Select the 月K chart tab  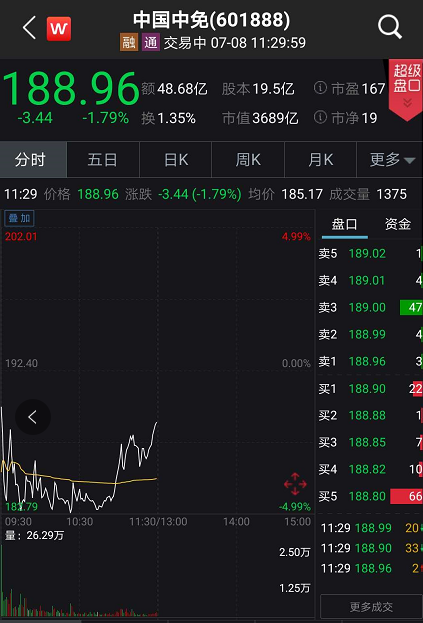click(321, 160)
